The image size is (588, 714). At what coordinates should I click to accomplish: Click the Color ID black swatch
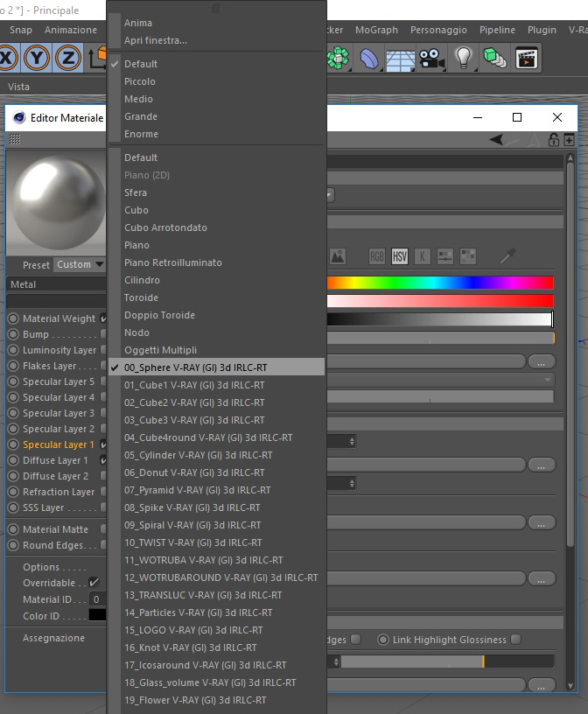tap(97, 615)
